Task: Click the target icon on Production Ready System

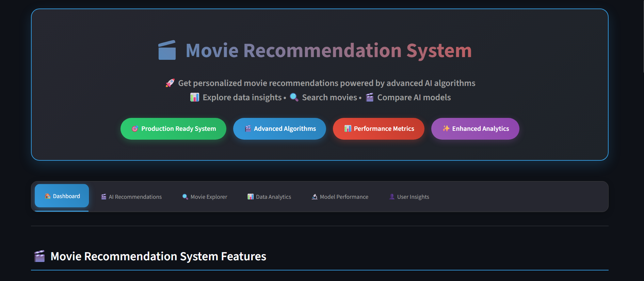Action: tap(135, 129)
